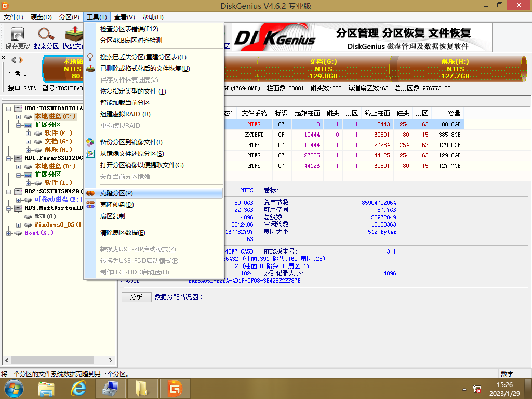Open the 帮助(H) menu
Viewport: 532px width, 399px height.
(153, 17)
